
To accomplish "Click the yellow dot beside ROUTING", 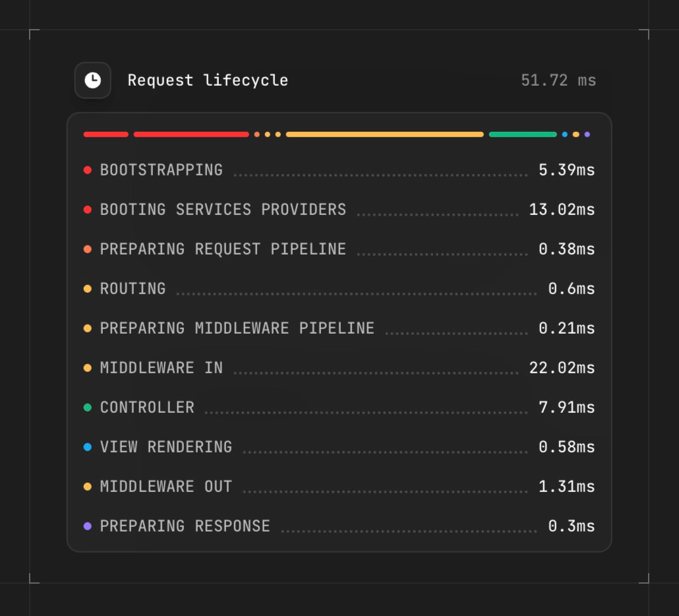I will (x=88, y=289).
